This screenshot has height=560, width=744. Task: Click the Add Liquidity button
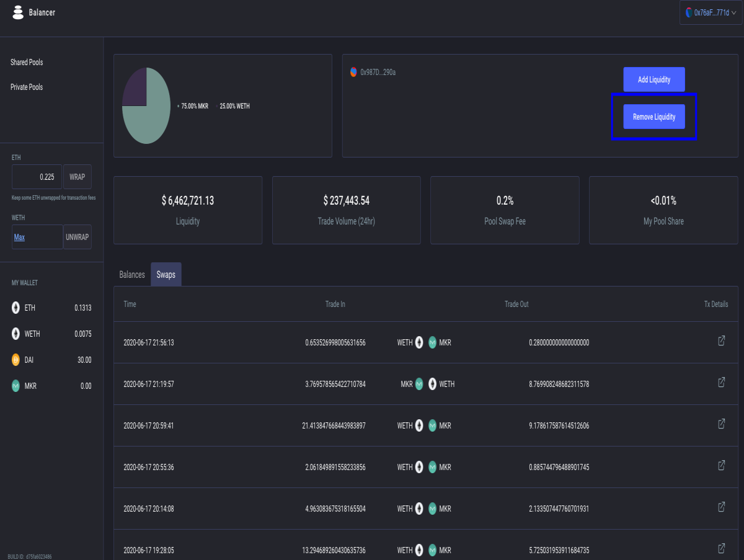point(654,79)
